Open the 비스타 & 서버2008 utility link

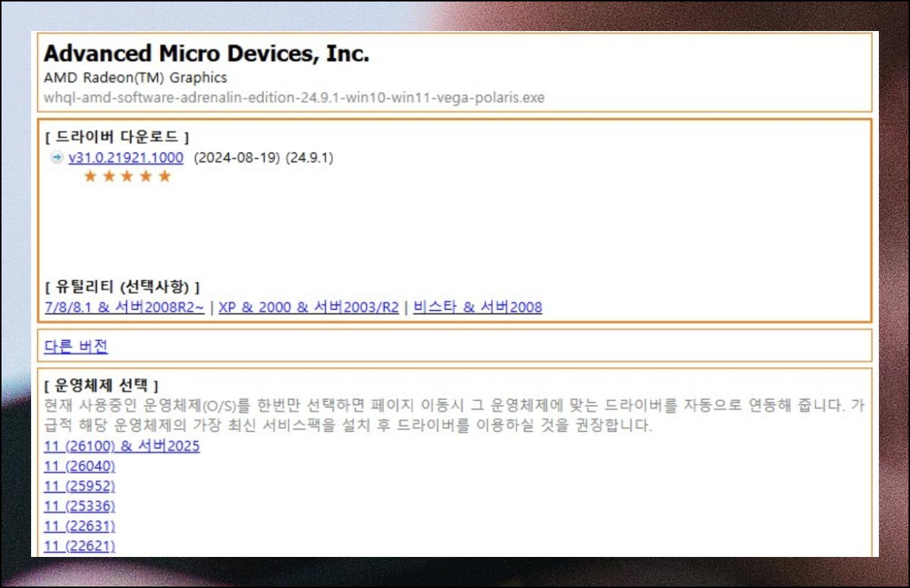(478, 308)
